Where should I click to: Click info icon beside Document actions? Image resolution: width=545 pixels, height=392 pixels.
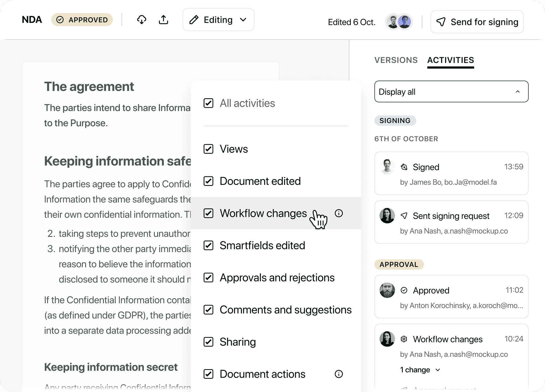point(339,374)
